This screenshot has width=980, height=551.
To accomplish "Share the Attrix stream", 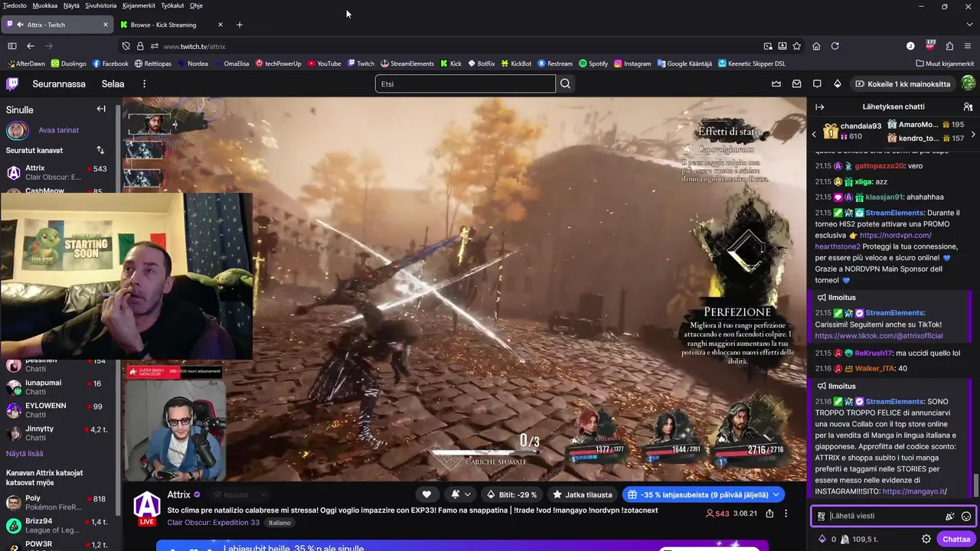I will click(769, 514).
